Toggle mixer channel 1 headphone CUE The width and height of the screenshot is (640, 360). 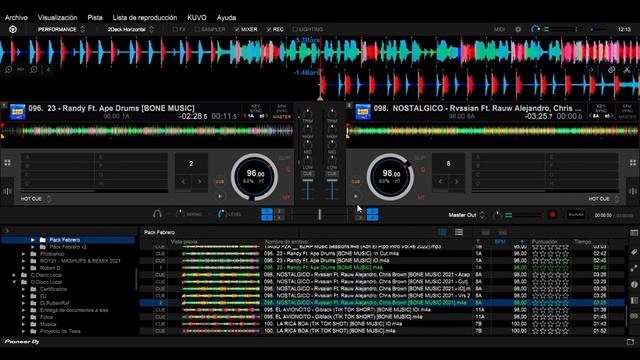(x=308, y=173)
